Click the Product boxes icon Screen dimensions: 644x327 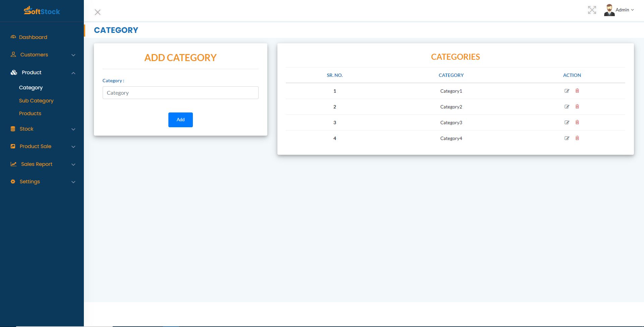tap(14, 73)
